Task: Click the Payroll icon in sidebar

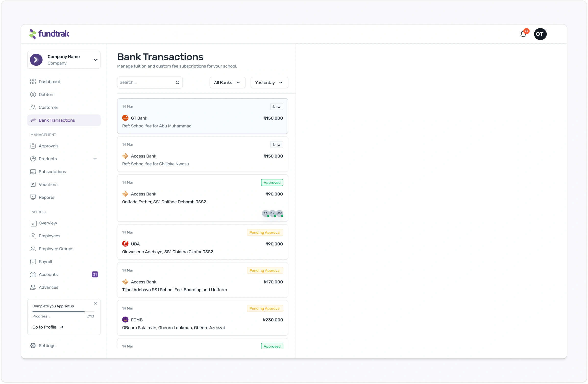Action: 33,262
